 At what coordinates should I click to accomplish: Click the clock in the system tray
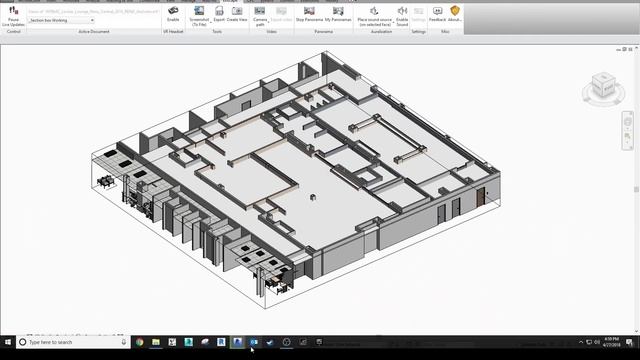pos(611,342)
